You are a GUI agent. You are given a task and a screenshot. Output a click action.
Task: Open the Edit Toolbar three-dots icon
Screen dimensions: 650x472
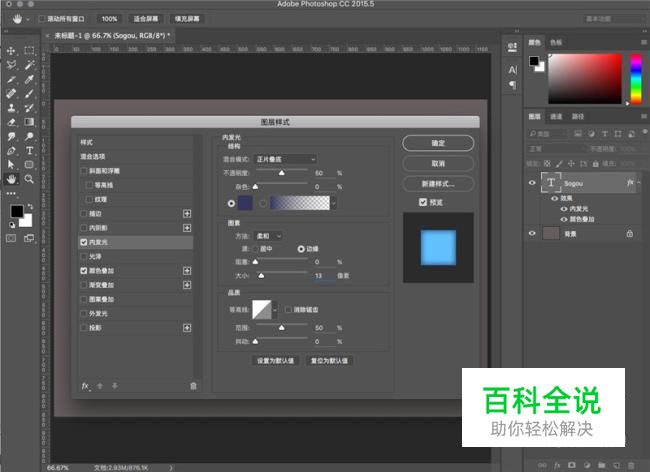(x=11, y=193)
